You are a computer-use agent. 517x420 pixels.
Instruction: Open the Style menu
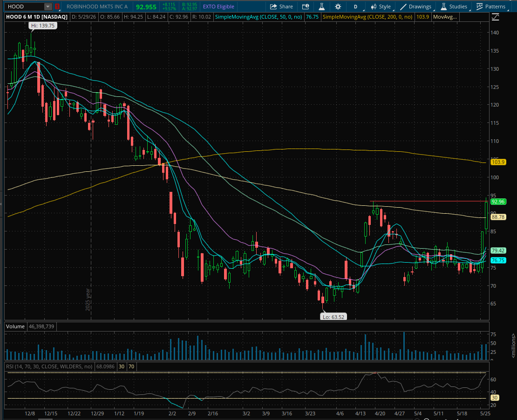(x=381, y=6)
